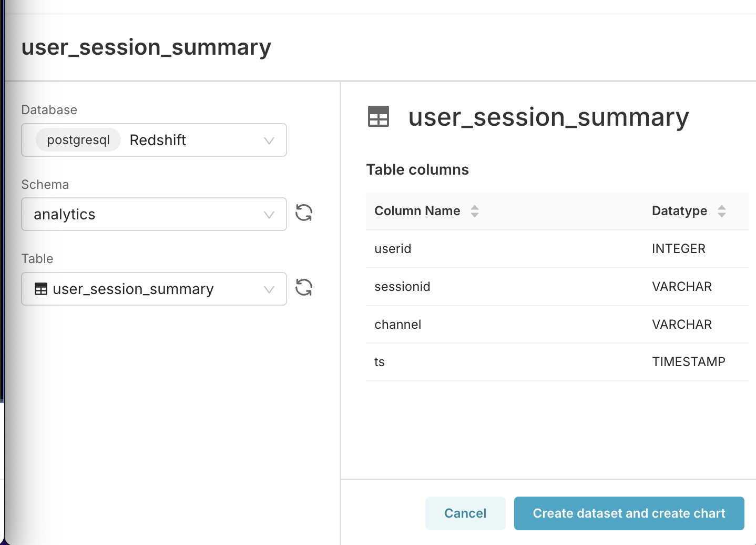This screenshot has height=545, width=756.
Task: Click the analytics schema value
Action: [65, 215]
